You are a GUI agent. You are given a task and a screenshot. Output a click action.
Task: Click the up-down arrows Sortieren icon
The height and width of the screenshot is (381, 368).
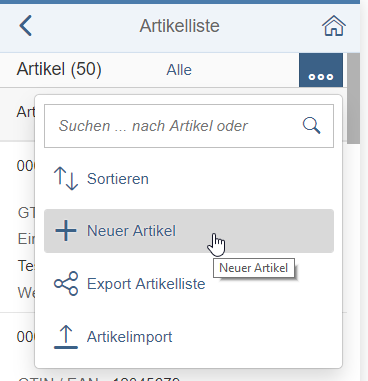66,179
